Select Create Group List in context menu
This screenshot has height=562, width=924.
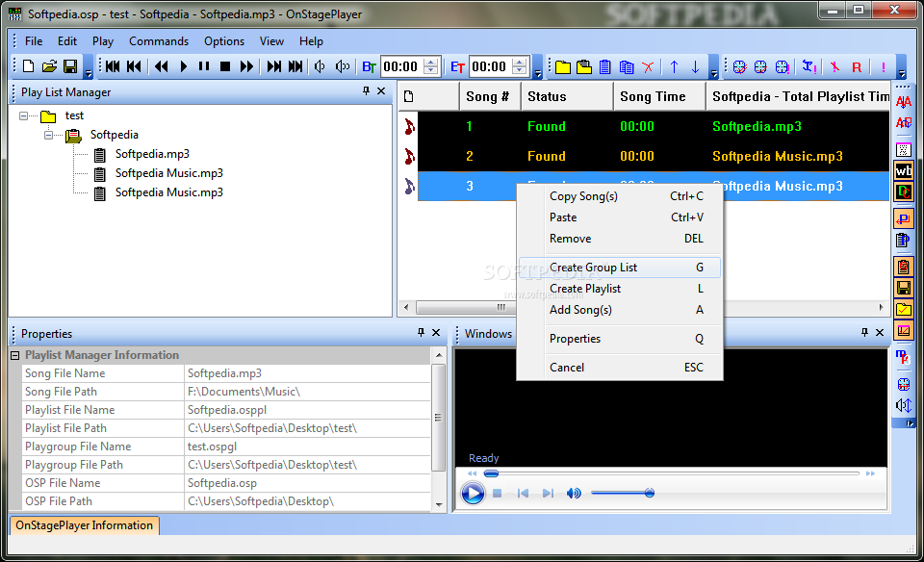pos(619,268)
